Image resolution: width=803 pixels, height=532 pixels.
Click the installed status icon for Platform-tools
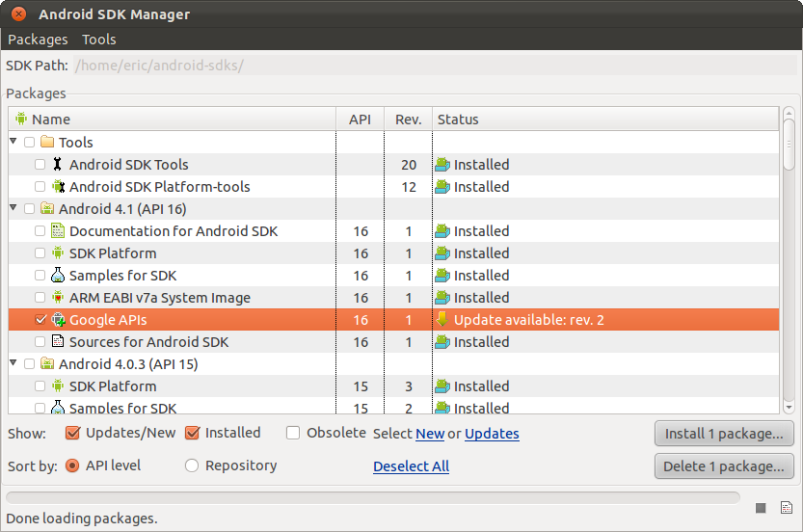(x=442, y=187)
